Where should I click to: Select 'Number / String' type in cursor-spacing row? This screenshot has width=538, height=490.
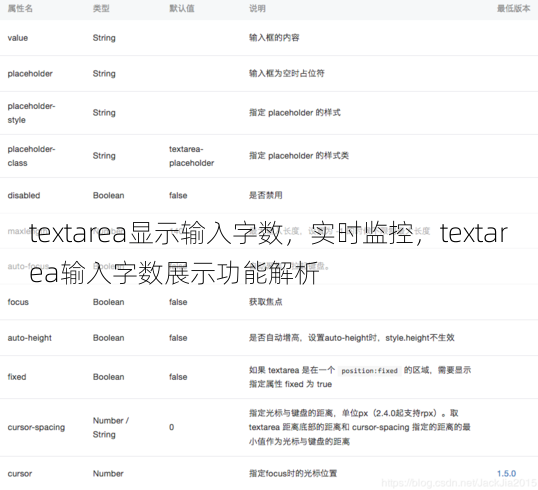[x=111, y=428]
